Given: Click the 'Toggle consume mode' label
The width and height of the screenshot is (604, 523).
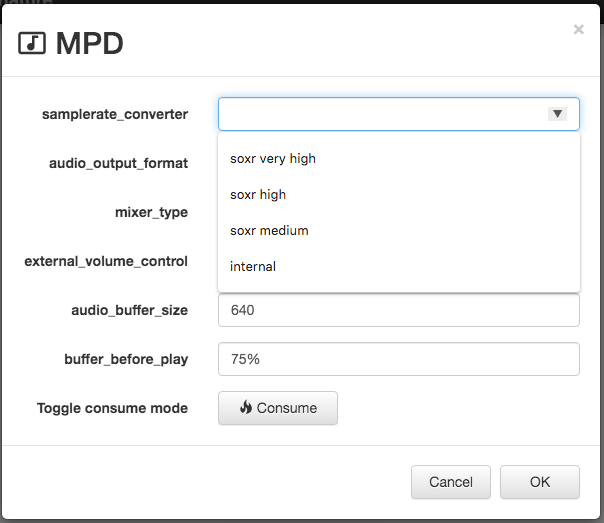Looking at the screenshot, I should [x=112, y=408].
